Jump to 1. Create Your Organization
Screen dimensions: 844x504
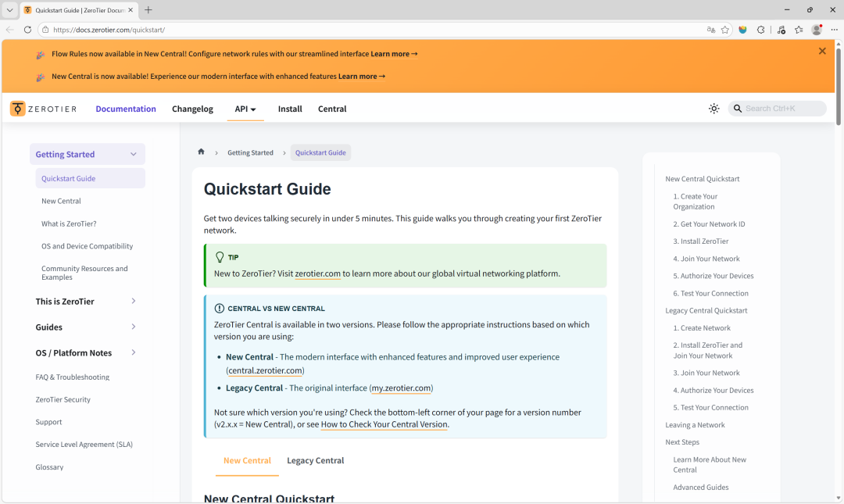[x=696, y=202]
